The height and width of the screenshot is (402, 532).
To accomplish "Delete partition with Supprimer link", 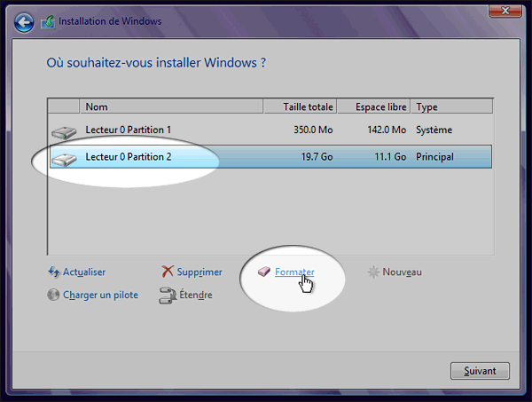I will click(199, 272).
